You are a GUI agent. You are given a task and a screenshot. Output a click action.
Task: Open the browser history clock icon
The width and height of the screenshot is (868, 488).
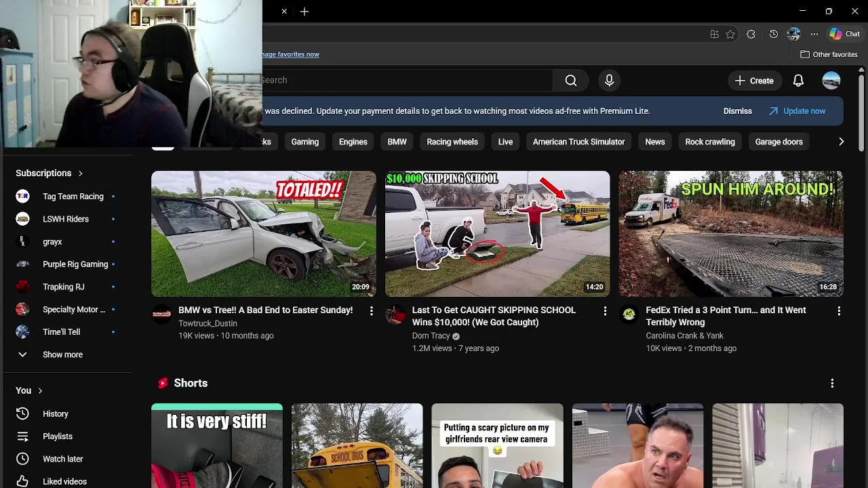774,34
